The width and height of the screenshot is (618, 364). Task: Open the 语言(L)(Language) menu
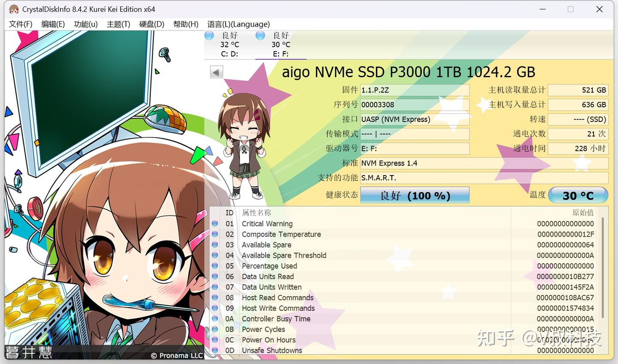239,24
